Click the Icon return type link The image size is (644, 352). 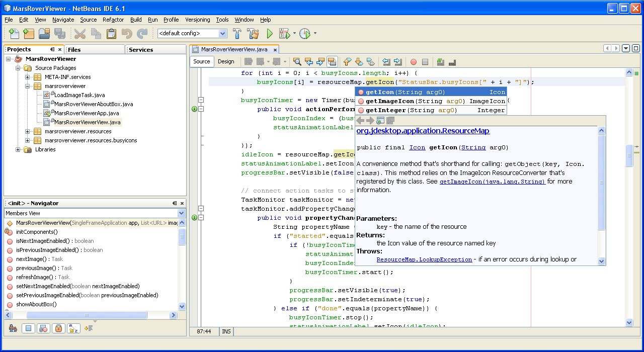point(417,147)
